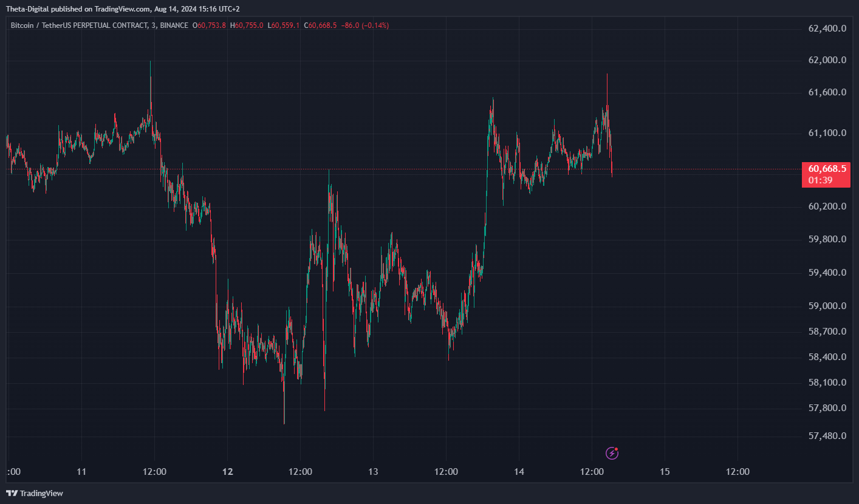The width and height of the screenshot is (859, 504).
Task: Click the date label 14 on time axis
Action: coord(519,472)
